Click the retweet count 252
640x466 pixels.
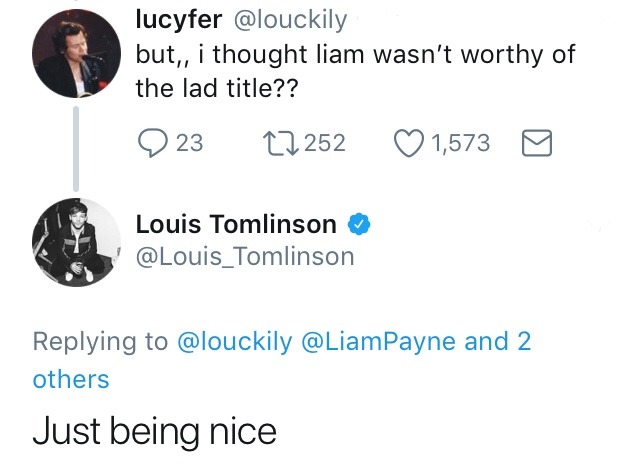[324, 143]
